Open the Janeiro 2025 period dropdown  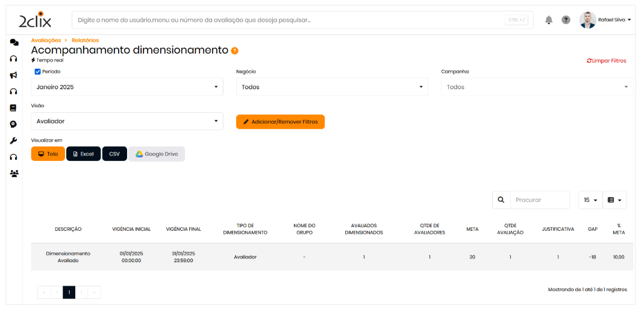[127, 87]
